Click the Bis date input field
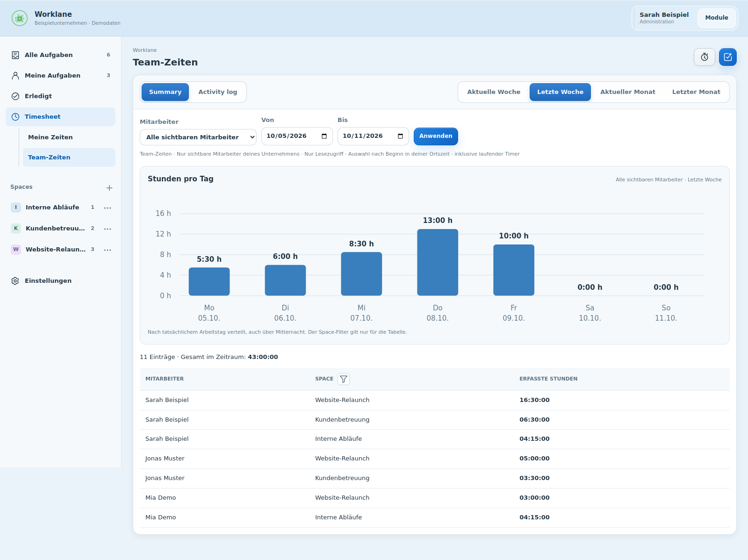The width and height of the screenshot is (748, 560). coord(373,136)
